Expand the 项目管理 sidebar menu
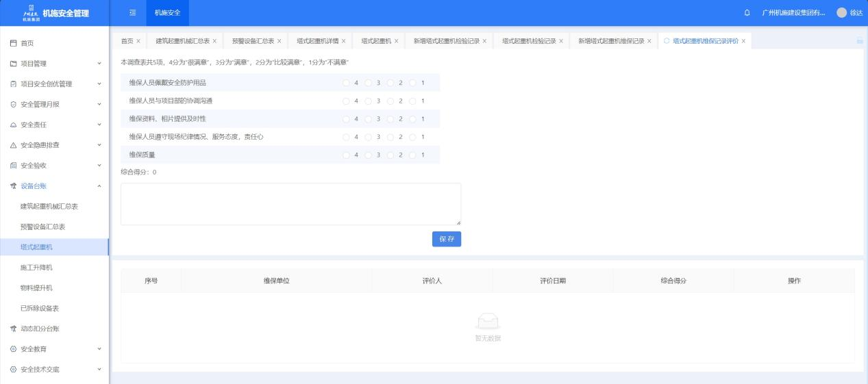Viewport: 868px width, 384px height. click(54, 64)
